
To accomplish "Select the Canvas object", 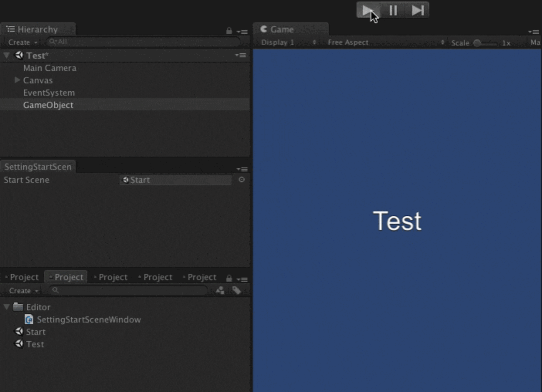I will tap(38, 80).
